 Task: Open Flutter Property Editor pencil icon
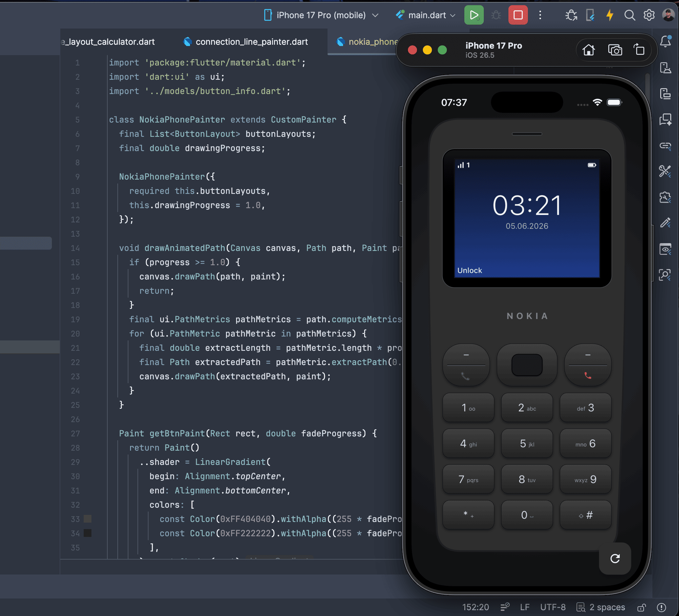point(665,223)
